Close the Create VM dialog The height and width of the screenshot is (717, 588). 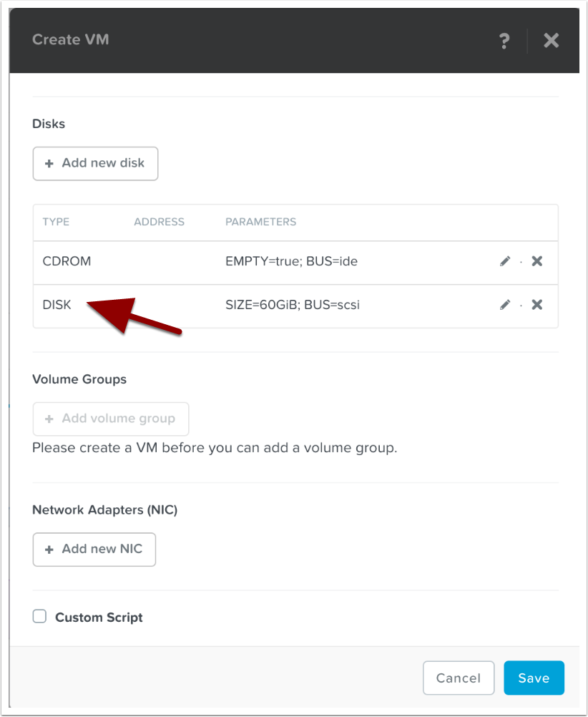551,41
